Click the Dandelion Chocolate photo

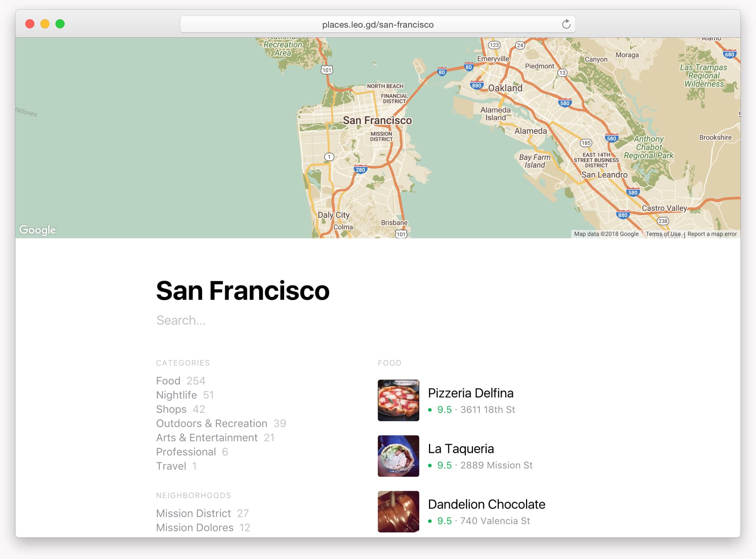[x=398, y=511]
